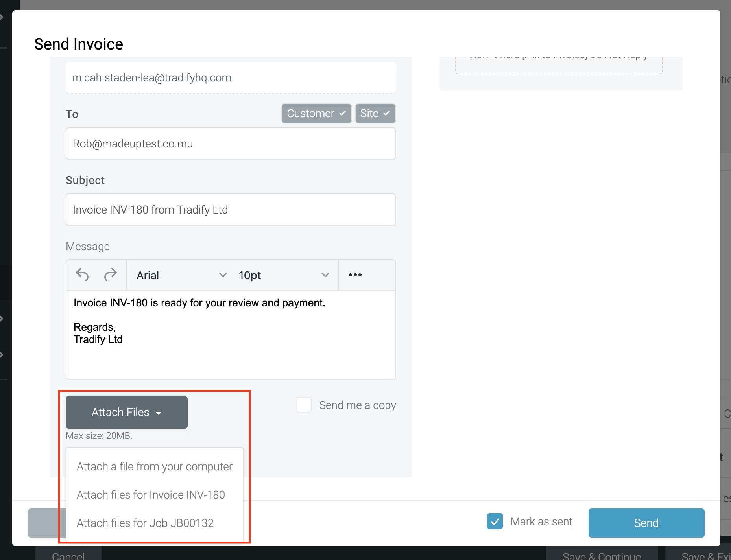Click the undo arrow in message toolbar
This screenshot has width=731, height=560.
coord(82,275)
